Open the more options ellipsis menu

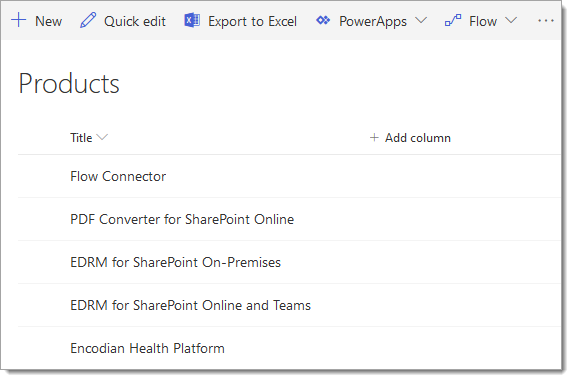click(x=546, y=21)
